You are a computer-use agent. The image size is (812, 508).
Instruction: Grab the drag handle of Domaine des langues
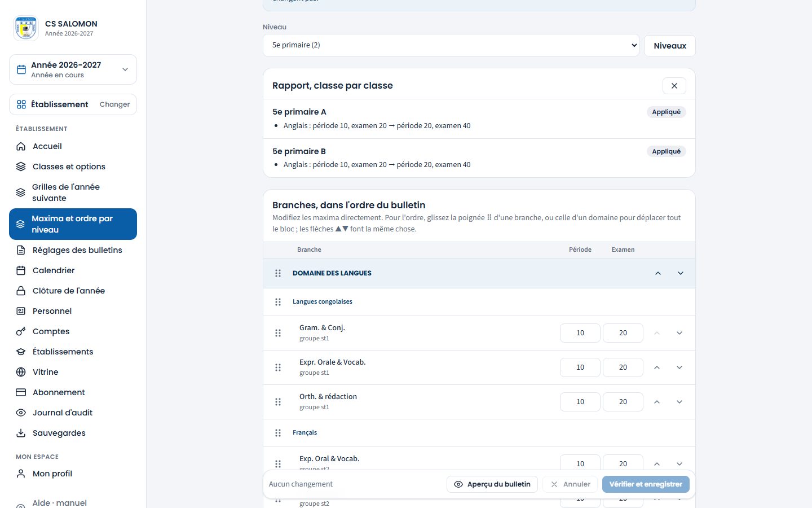point(278,273)
